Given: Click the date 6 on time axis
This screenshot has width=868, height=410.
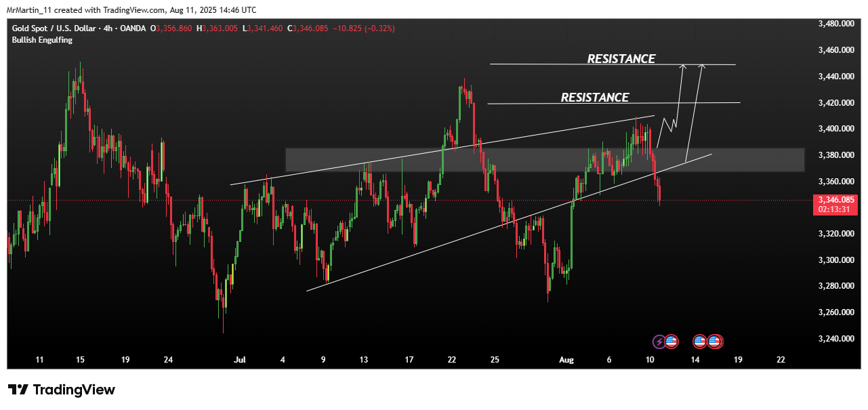Looking at the screenshot, I should [x=609, y=360].
